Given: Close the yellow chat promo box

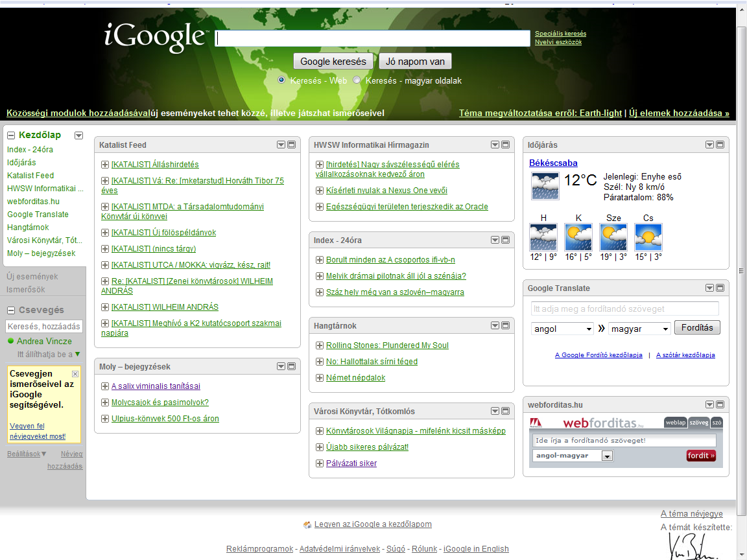Looking at the screenshot, I should [75, 374].
